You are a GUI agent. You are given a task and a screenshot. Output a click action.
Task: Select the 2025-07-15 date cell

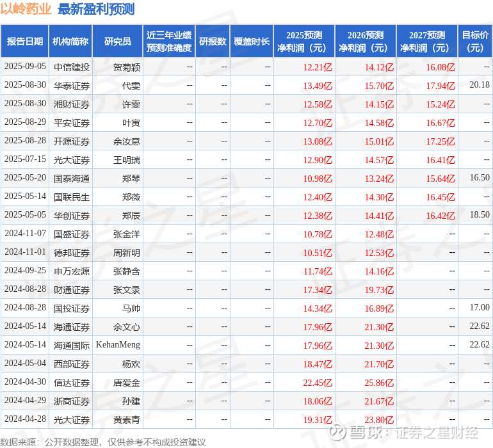(x=25, y=159)
